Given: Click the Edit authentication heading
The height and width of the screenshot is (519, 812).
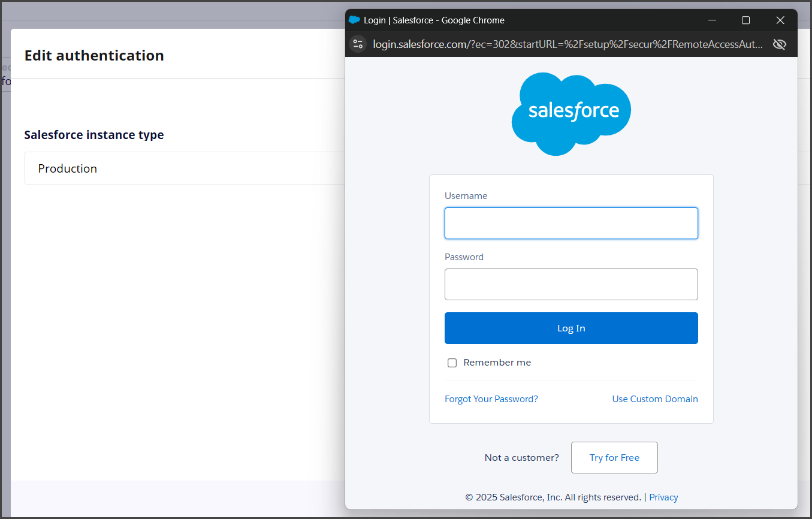Looking at the screenshot, I should tap(94, 56).
